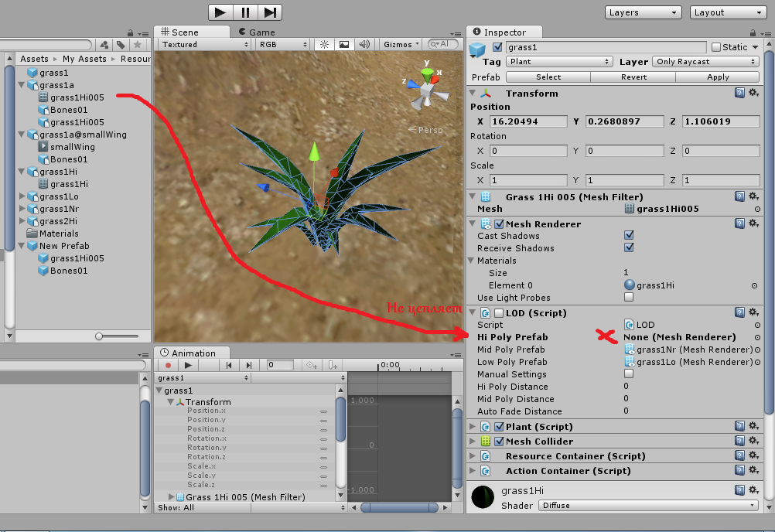
Task: Adjust the project icon size slider
Action: [101, 336]
